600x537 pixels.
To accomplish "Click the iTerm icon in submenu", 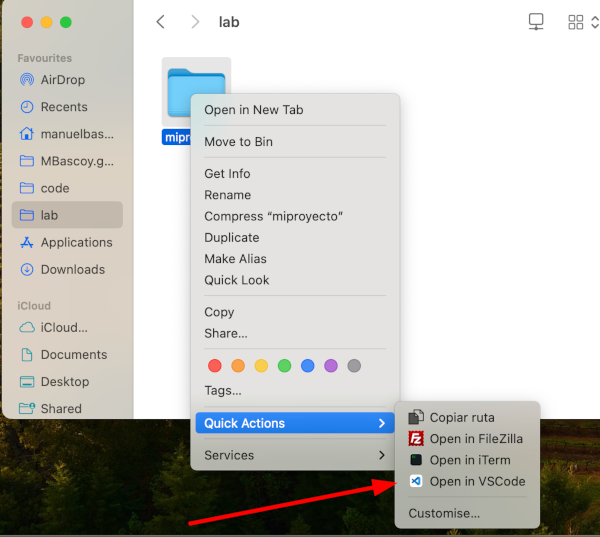I will click(416, 460).
